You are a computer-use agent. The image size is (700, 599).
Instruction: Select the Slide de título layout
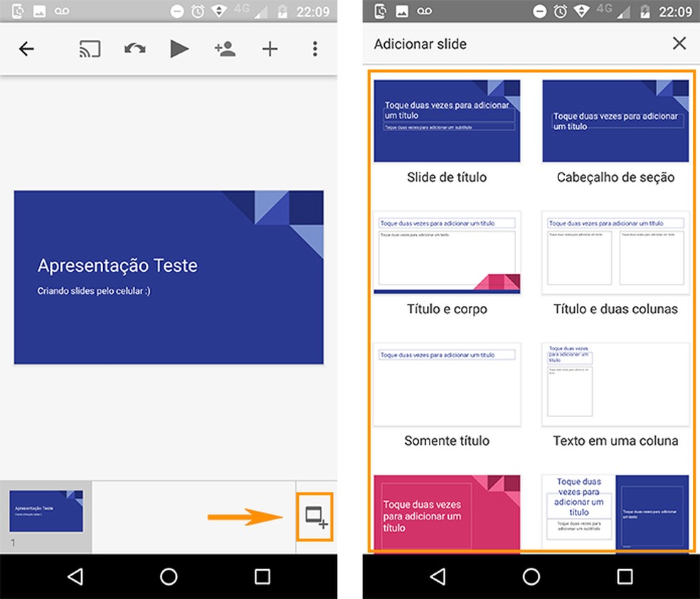click(x=447, y=121)
